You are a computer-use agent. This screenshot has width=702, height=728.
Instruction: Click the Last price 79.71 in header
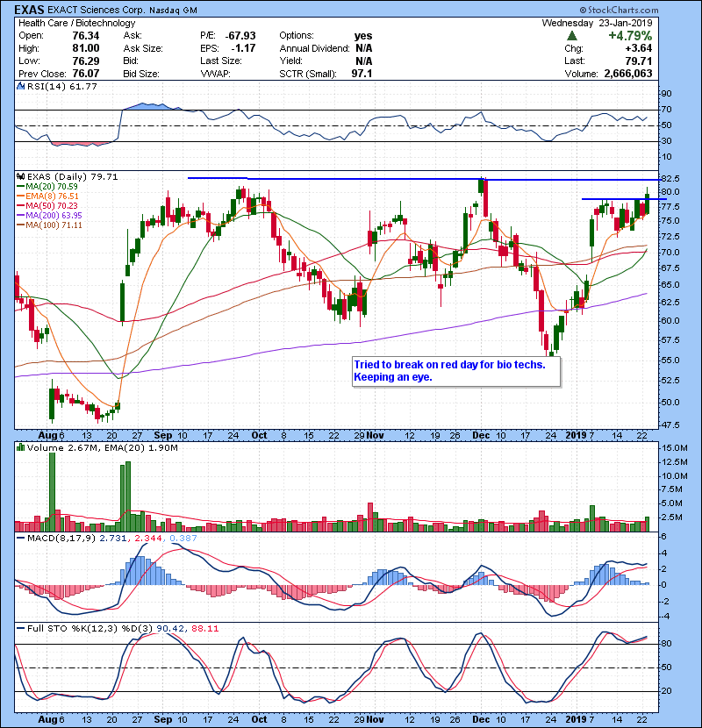(x=638, y=61)
